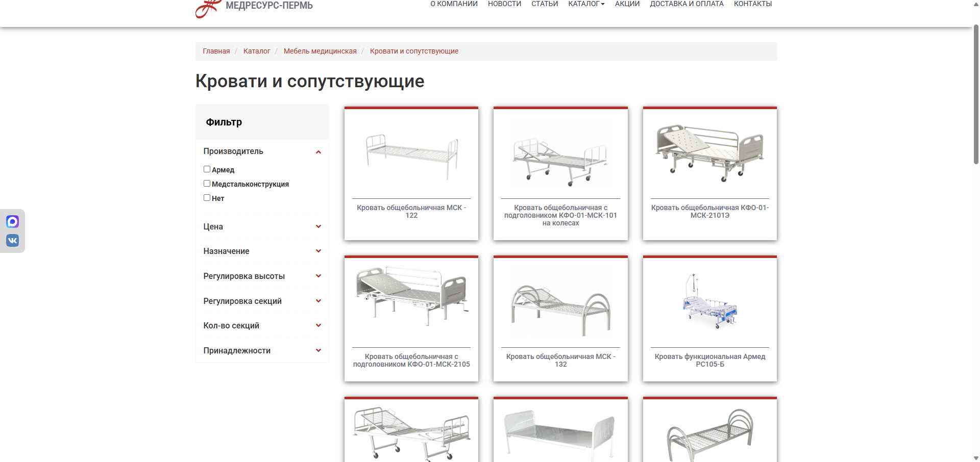
Task: Expand the Назначение filter section
Action: coord(262,251)
